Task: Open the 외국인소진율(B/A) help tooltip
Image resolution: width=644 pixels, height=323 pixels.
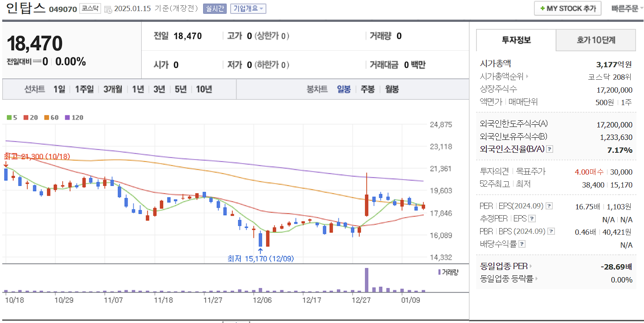Action: click(549, 149)
